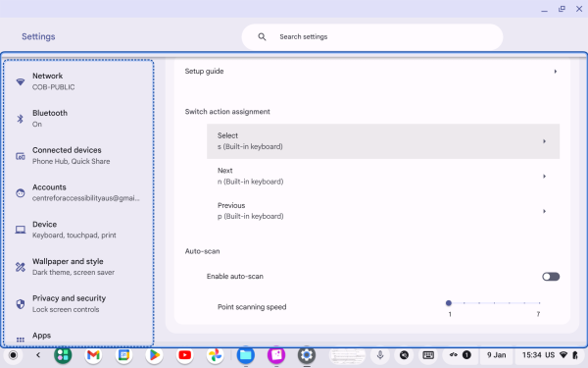This screenshot has height=368, width=588.
Task: Click the Wi-Fi status tray icon
Action: [563, 355]
